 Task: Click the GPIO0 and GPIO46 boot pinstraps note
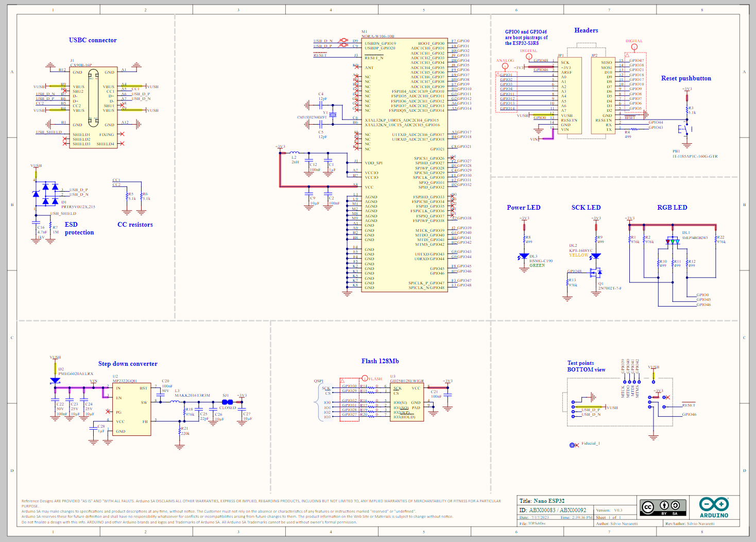coord(526,38)
